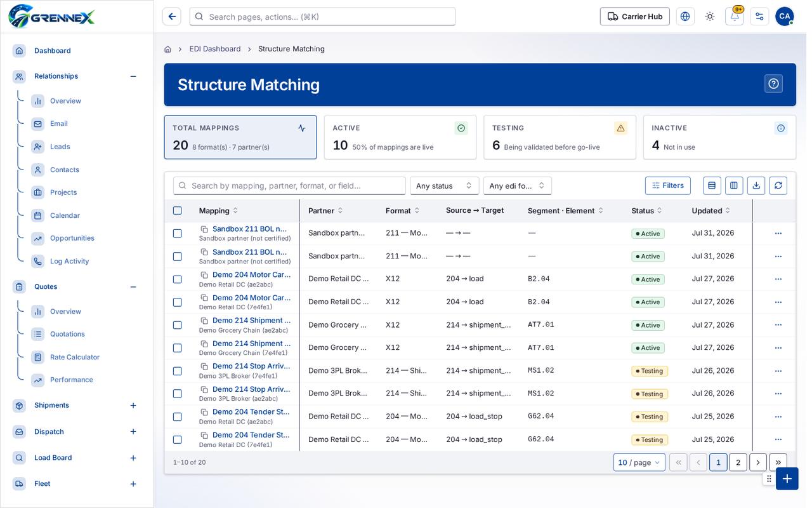Image resolution: width=812 pixels, height=508 pixels.
Task: Go to EDI Dashboard breadcrumb link
Action: tap(215, 49)
